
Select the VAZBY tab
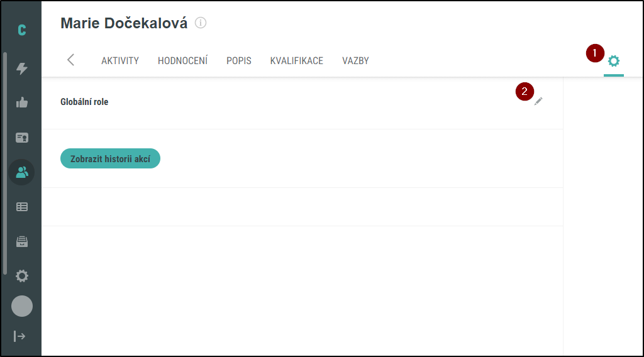point(356,61)
